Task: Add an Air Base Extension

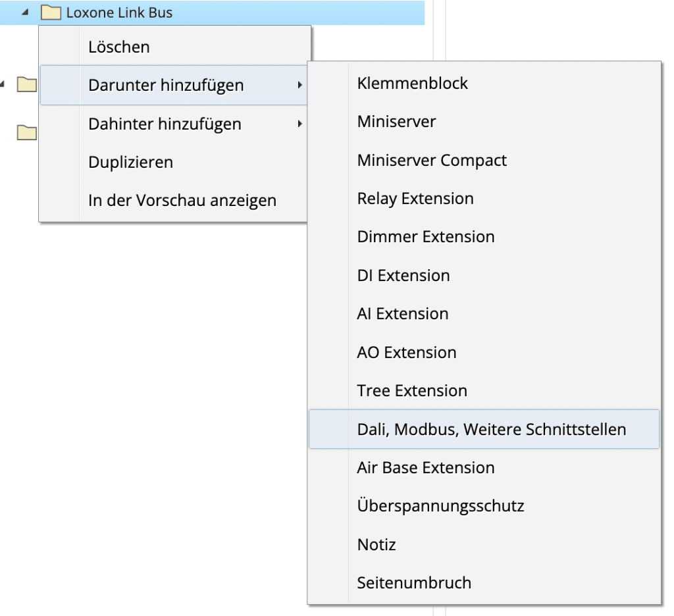Action: pyautogui.click(x=484, y=468)
